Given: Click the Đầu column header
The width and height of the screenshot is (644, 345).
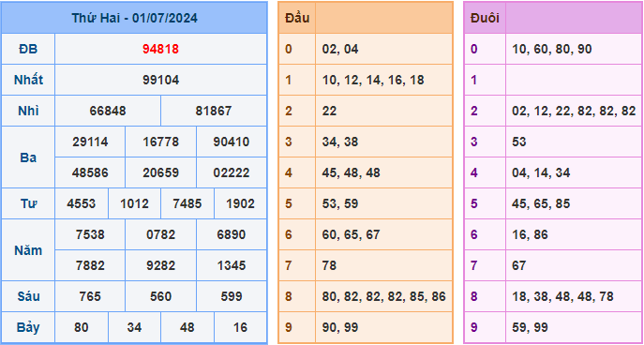Looking at the screenshot, I should click(x=297, y=18).
